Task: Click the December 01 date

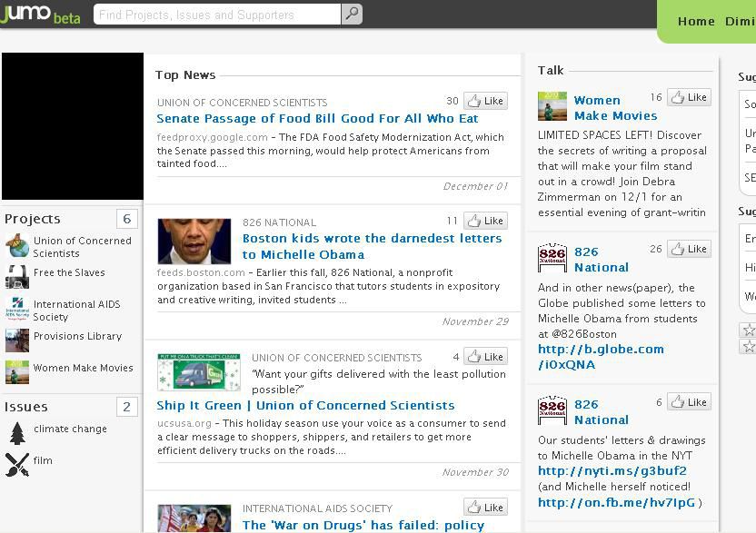Action: point(475,186)
